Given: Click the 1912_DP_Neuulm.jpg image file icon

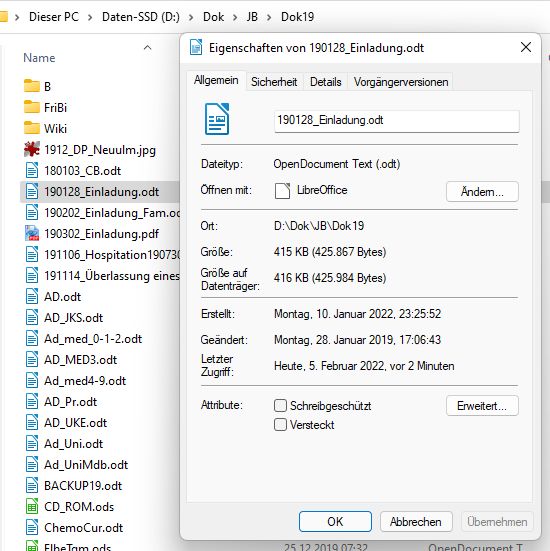Looking at the screenshot, I should coord(32,149).
